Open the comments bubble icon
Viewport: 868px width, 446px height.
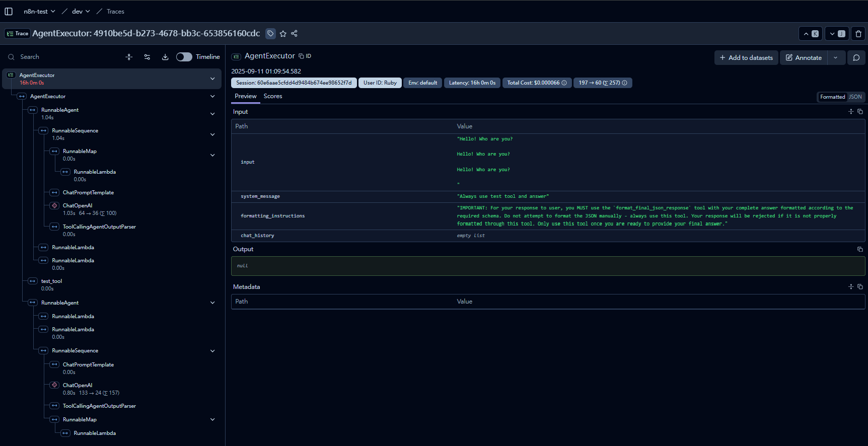(x=856, y=57)
